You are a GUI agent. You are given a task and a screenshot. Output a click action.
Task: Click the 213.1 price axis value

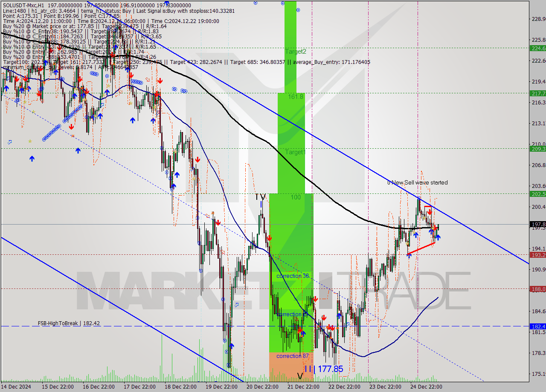pyautogui.click(x=538, y=123)
